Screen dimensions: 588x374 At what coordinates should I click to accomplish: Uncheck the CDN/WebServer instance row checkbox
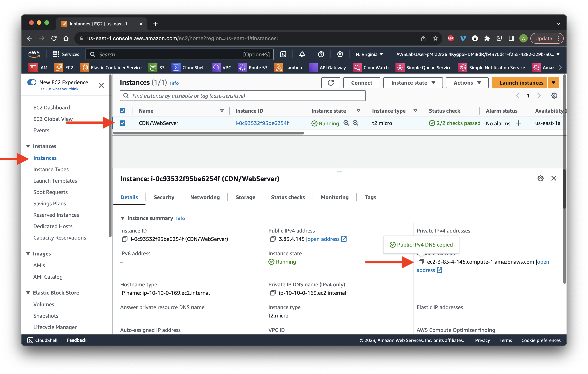(x=123, y=123)
